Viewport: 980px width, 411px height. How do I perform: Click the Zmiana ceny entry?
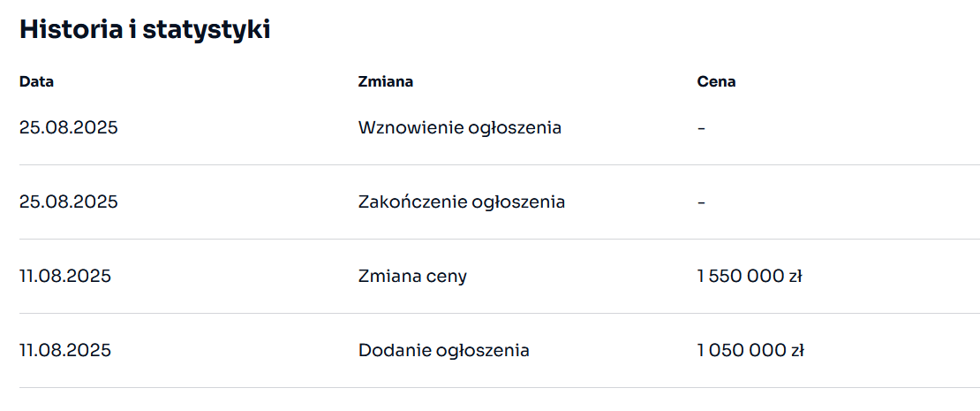tap(412, 276)
